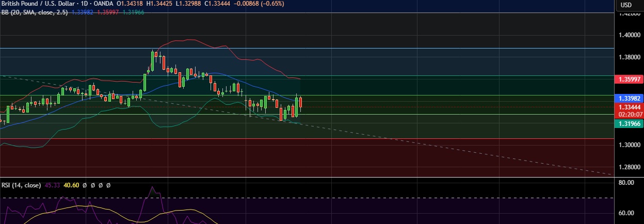The height and width of the screenshot is (224, 644).
Task: Click the purple RSI value 45.33
Action: pos(53,185)
